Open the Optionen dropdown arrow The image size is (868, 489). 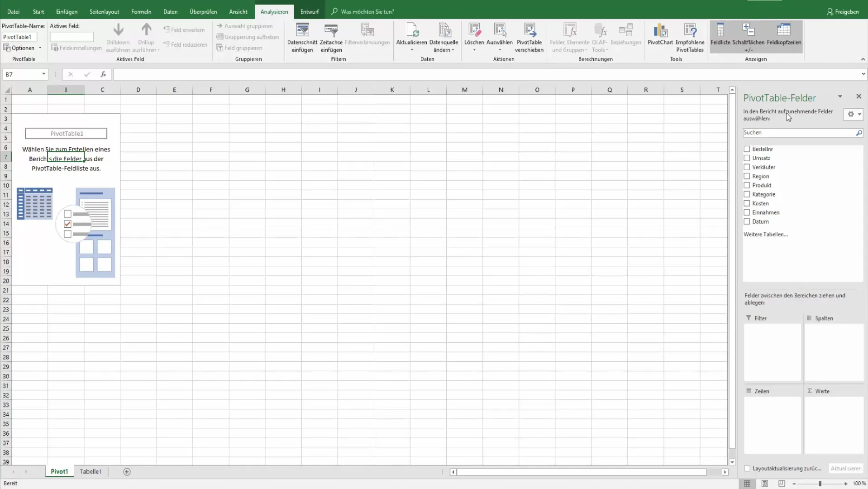40,48
